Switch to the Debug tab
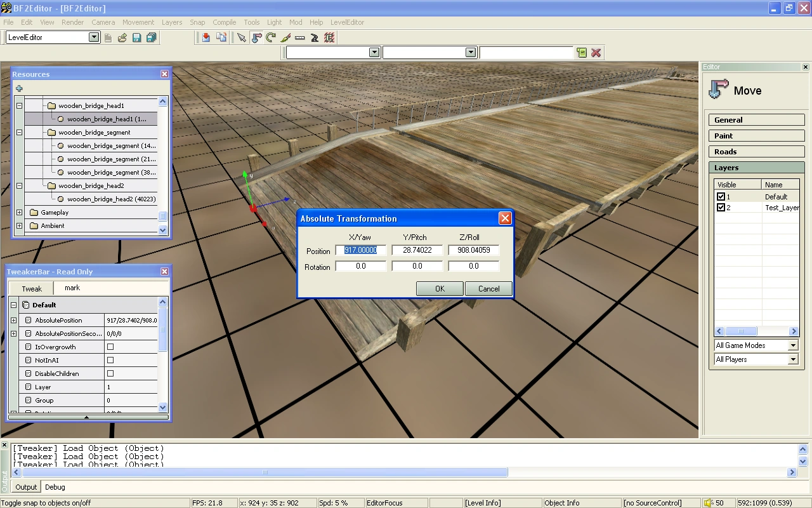The height and width of the screenshot is (508, 812). coord(55,487)
